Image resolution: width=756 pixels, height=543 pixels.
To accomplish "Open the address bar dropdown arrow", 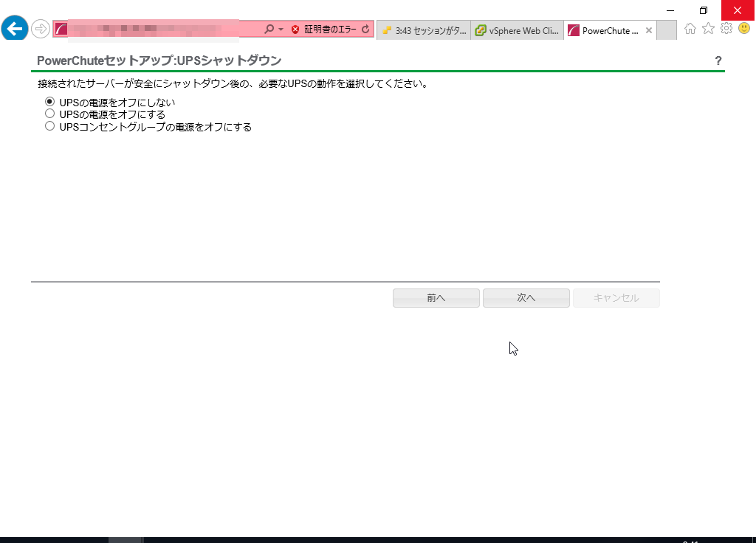I will [x=281, y=30].
